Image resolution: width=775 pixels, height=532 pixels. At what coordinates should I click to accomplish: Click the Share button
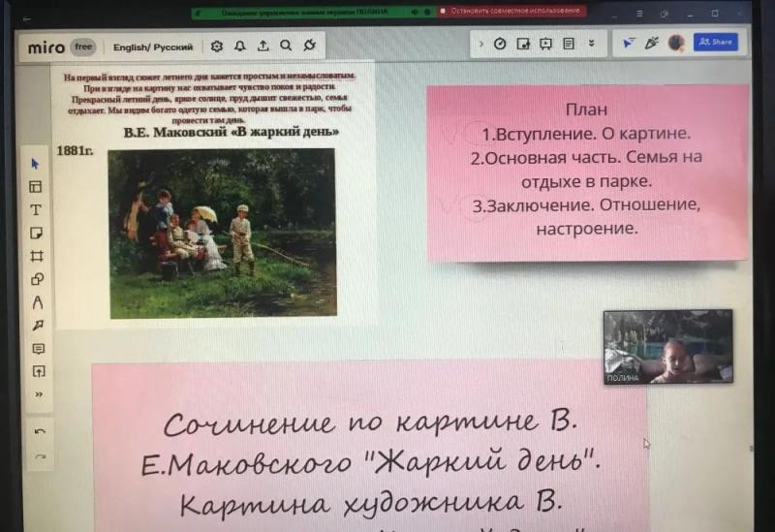716,42
